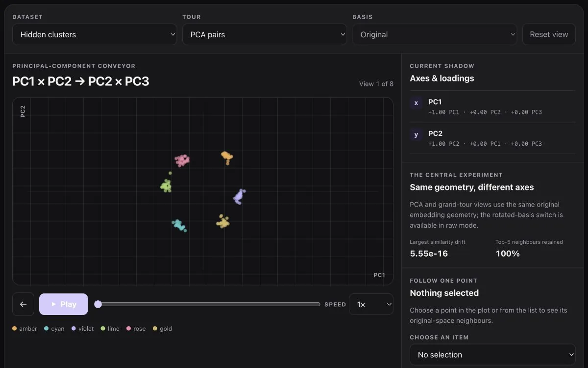Click the PC2 loadings formula line
The width and height of the screenshot is (588, 368).
click(x=485, y=144)
